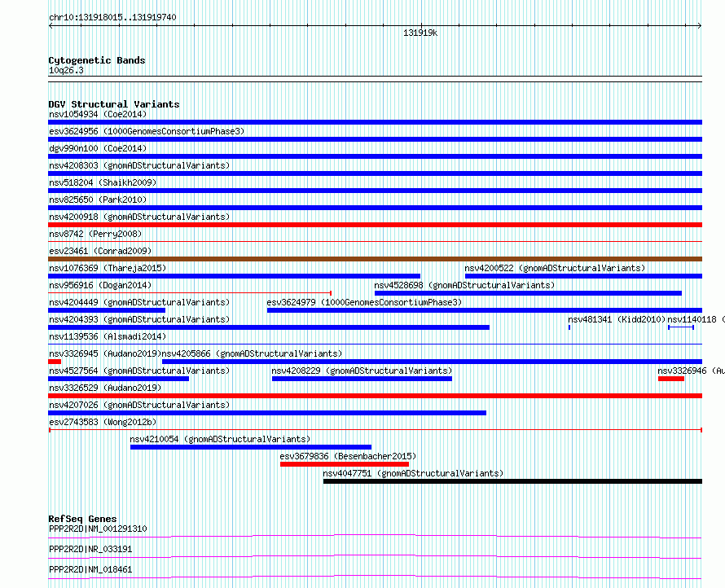Open nsv3326529 (Audano2019) label
The height and width of the screenshot is (588, 725).
(105, 388)
